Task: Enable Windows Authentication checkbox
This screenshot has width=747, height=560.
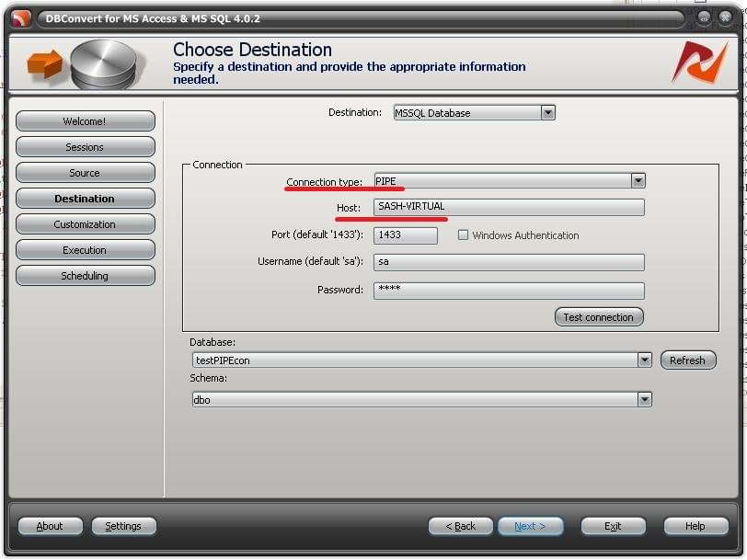Action: (463, 234)
